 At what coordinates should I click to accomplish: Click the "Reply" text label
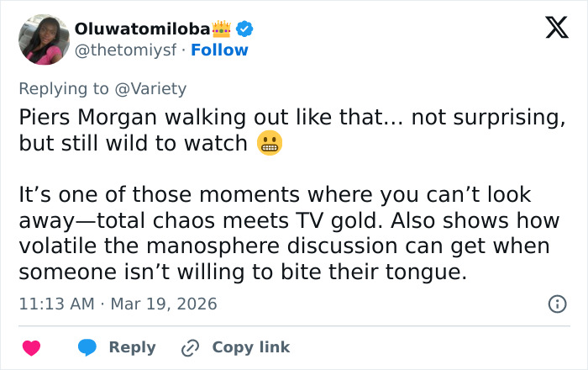point(132,347)
